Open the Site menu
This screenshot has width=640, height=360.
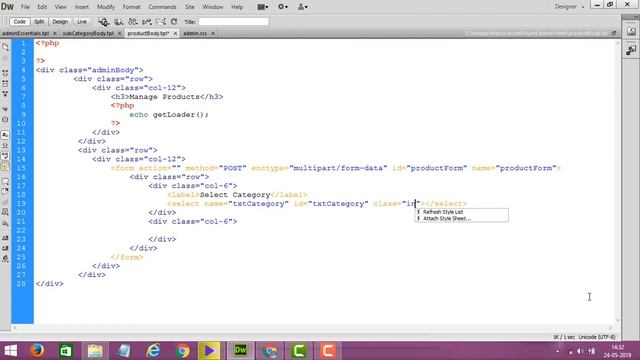[x=190, y=7]
